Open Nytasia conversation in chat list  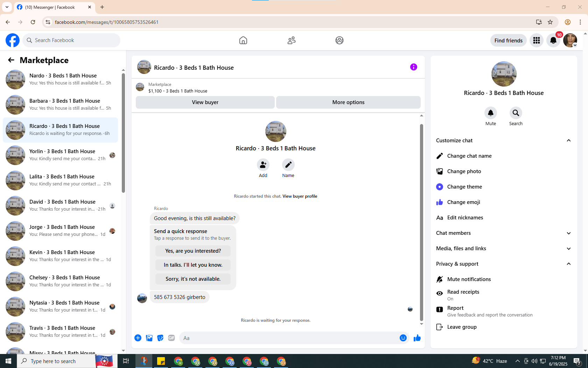pyautogui.click(x=60, y=307)
